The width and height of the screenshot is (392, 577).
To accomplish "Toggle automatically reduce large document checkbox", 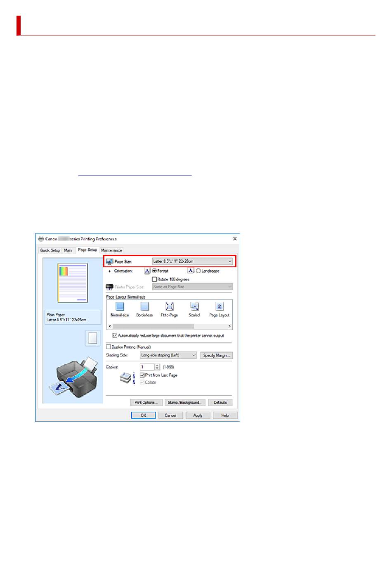I will 115,335.
